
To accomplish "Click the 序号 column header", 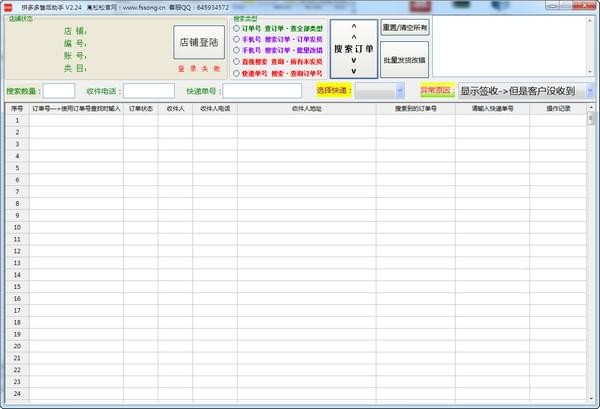I will click(x=17, y=109).
